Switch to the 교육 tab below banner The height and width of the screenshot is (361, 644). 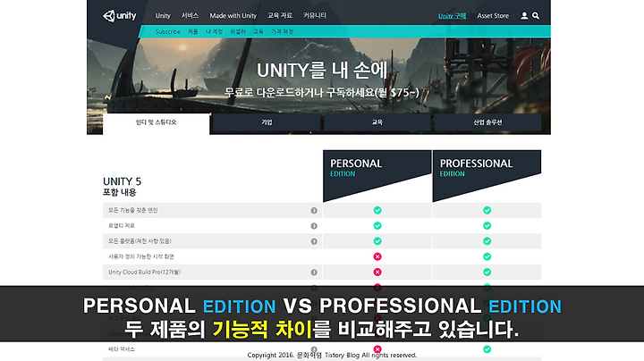(x=377, y=122)
